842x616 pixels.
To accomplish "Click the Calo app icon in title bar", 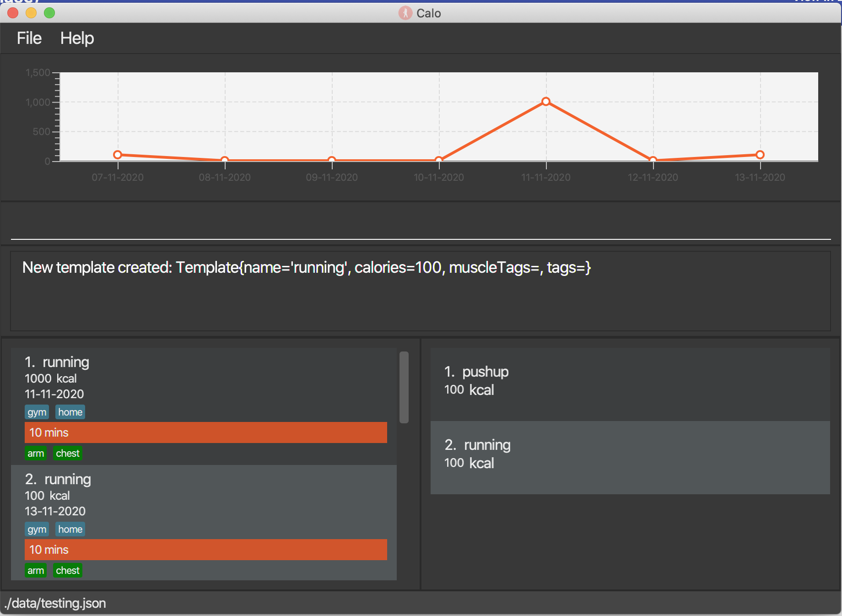I will (405, 13).
